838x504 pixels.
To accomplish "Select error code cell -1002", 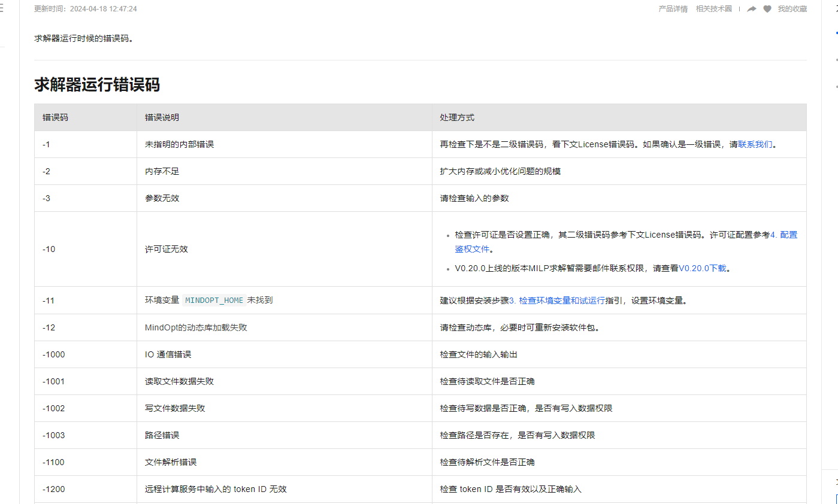I will 86,408.
